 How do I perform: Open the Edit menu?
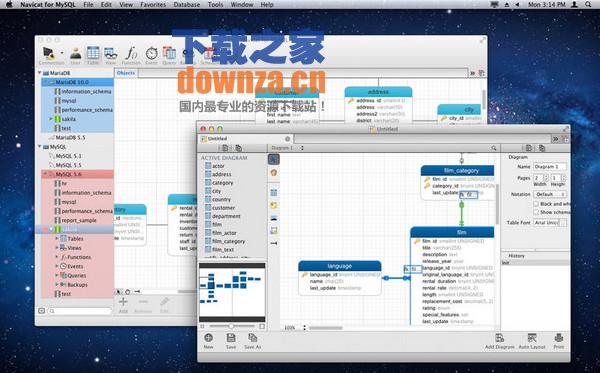pyautogui.click(x=106, y=5)
